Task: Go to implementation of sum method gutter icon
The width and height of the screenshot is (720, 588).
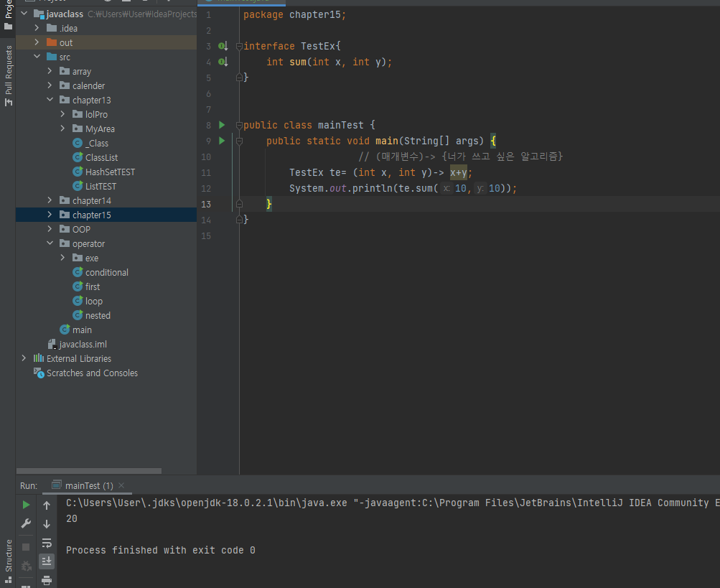Action: coord(223,62)
